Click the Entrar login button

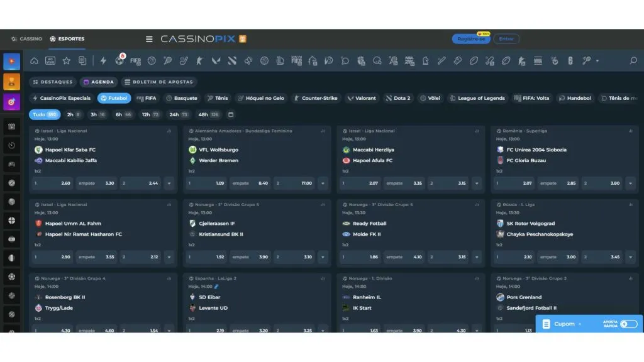click(506, 39)
